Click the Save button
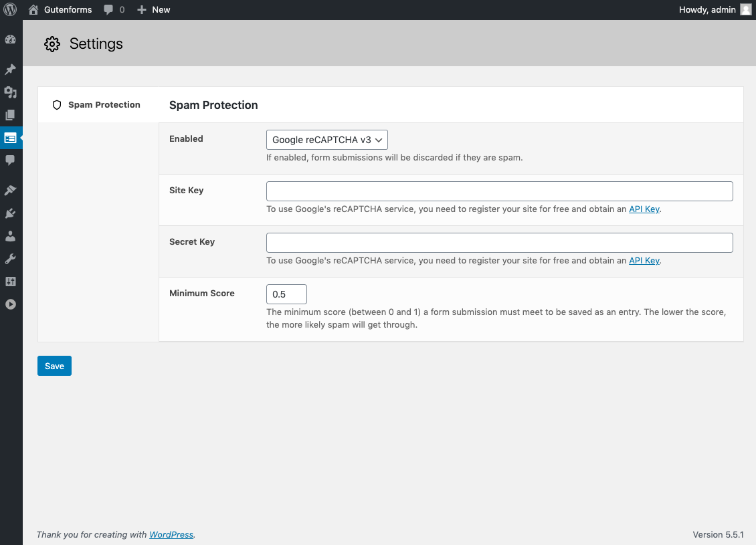Viewport: 756px width, 545px height. pyautogui.click(x=54, y=366)
